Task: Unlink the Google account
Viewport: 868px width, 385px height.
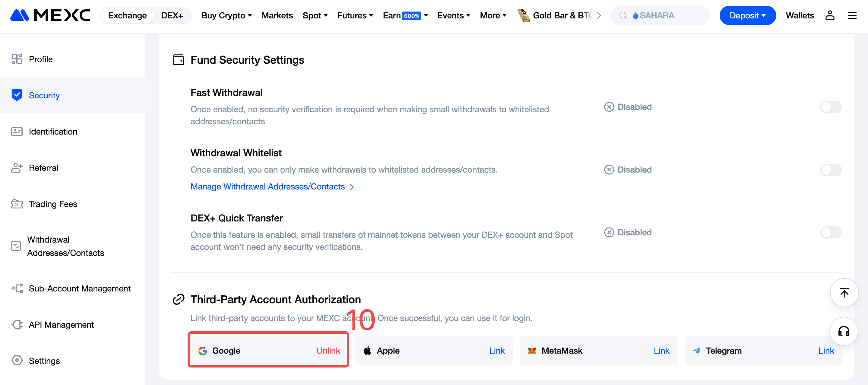Action: tap(328, 351)
